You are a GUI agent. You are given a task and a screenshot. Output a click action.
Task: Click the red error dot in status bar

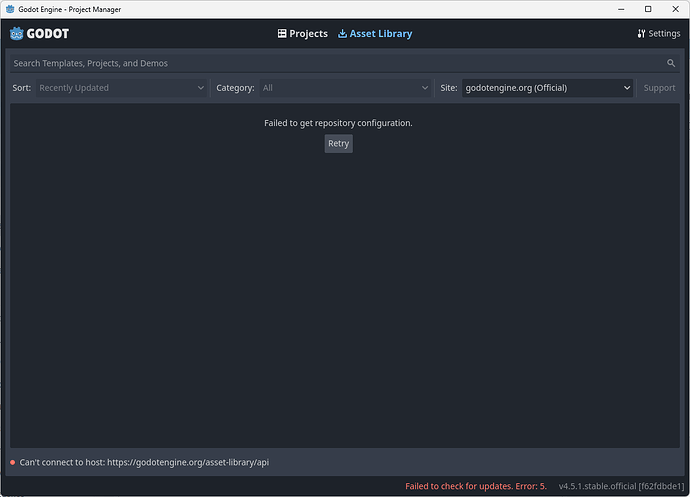[x=13, y=462]
